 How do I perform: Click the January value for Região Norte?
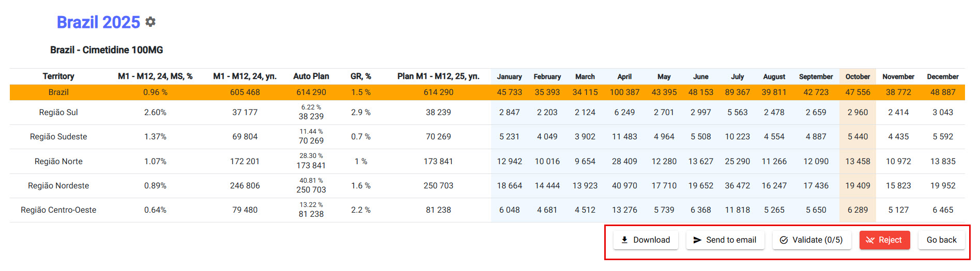[x=509, y=162]
